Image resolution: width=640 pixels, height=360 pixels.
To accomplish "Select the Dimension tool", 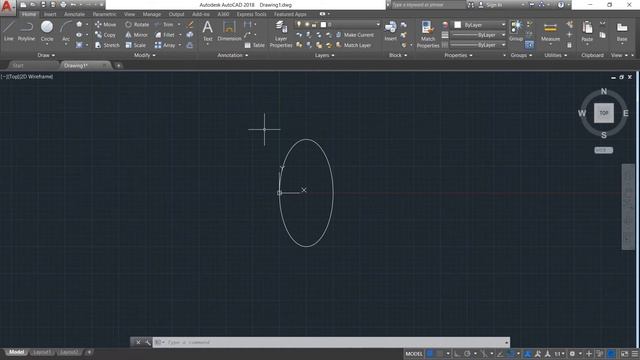I will coord(229,31).
